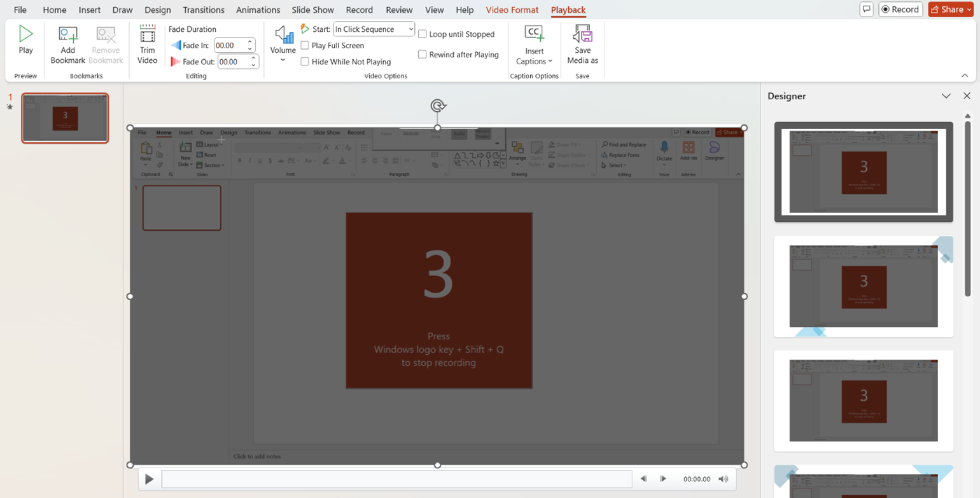Screen dimensions: 980x498
Task: Click the Share button
Action: [950, 10]
